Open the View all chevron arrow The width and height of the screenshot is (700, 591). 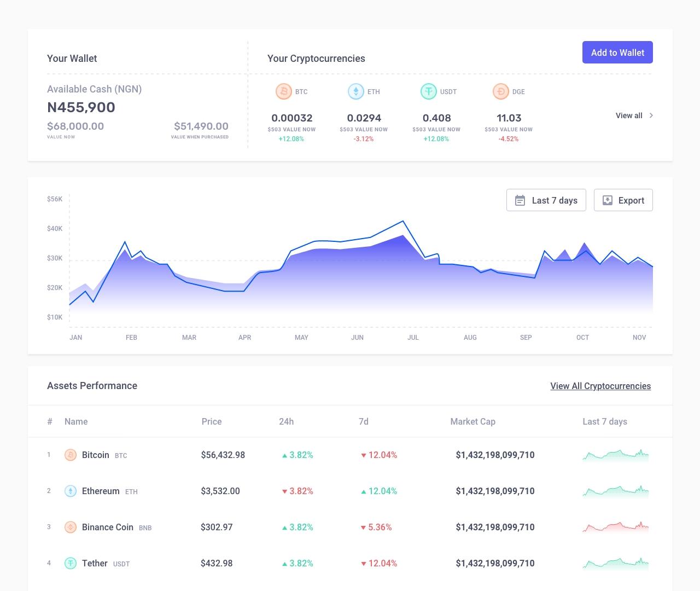point(651,115)
